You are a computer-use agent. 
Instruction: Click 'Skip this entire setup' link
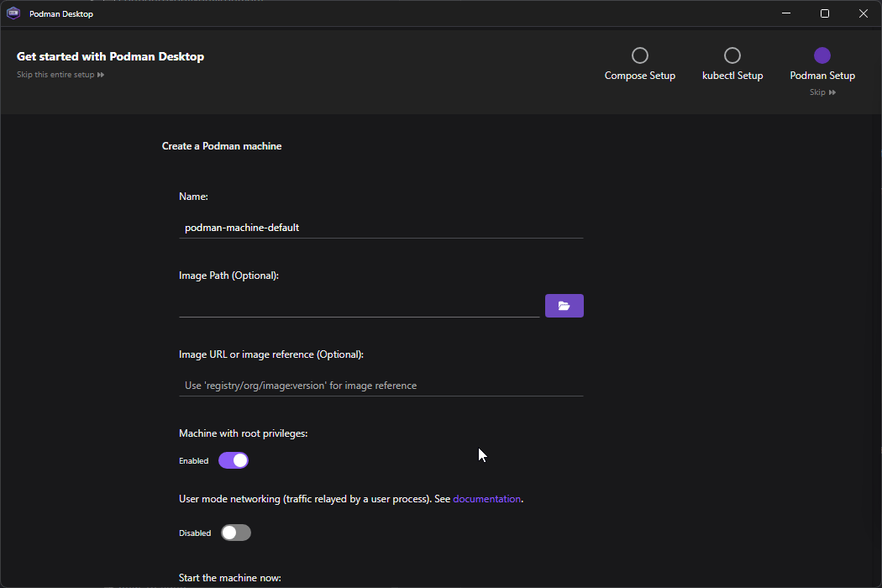point(60,74)
